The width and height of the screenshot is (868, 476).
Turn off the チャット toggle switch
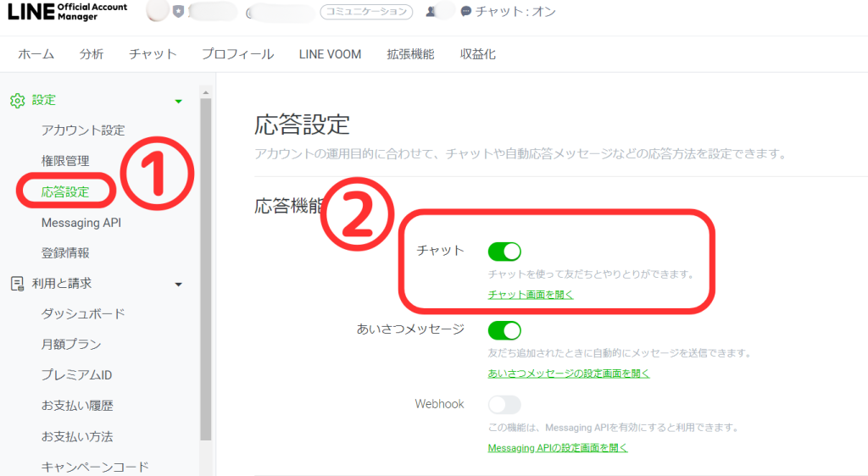point(504,252)
